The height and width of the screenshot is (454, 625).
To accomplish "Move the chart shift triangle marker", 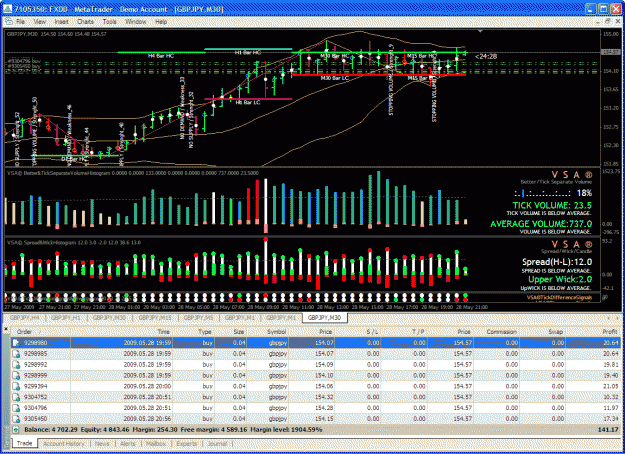I will coord(480,31).
